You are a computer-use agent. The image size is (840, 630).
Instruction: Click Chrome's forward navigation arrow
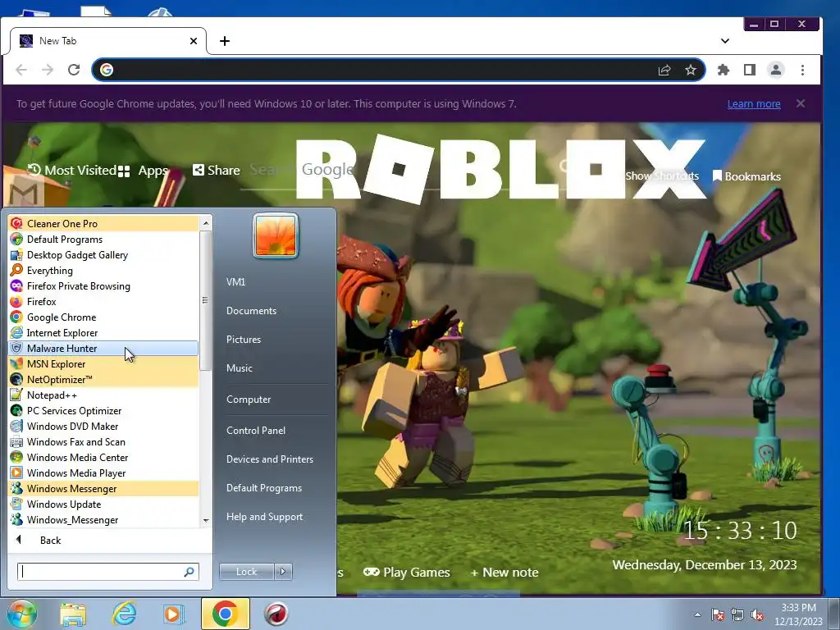coord(48,70)
